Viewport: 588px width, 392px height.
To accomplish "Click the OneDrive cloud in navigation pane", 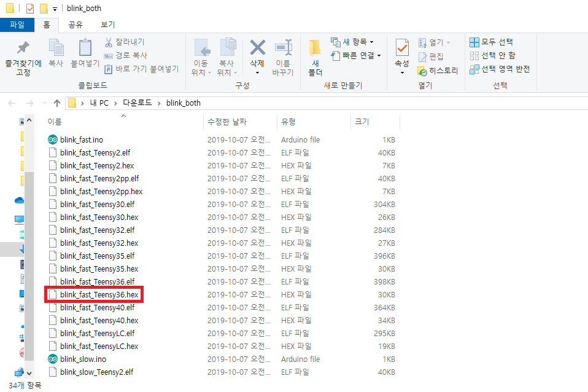I will 19,200.
